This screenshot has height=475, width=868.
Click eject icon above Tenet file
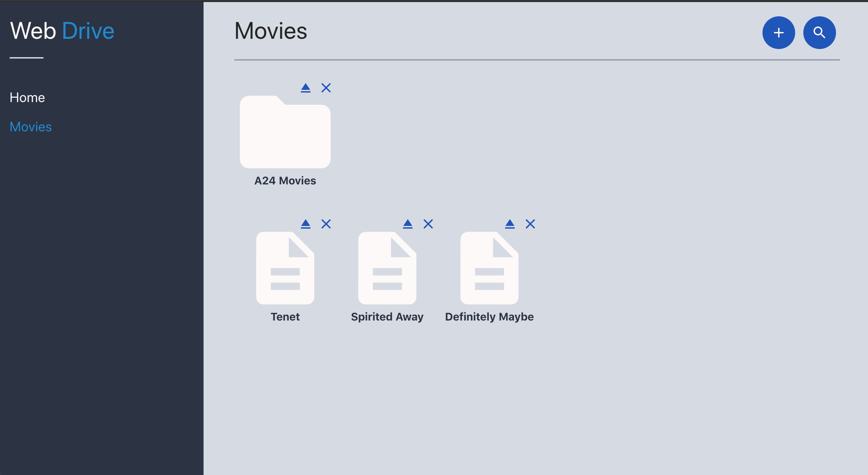pyautogui.click(x=306, y=224)
